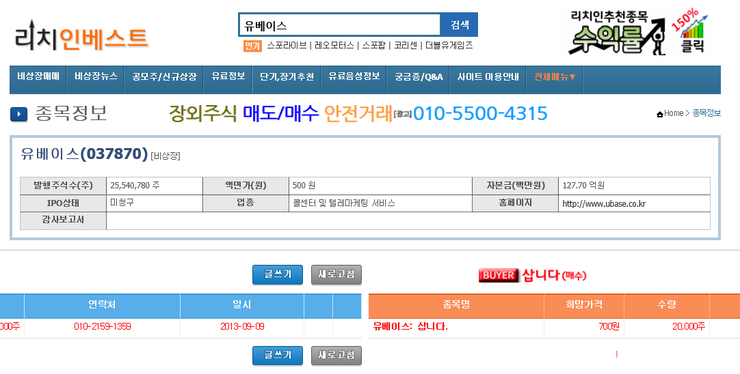Open the buy post 유베이스: 삽니다.
The width and height of the screenshot is (740, 374).
coord(410,327)
